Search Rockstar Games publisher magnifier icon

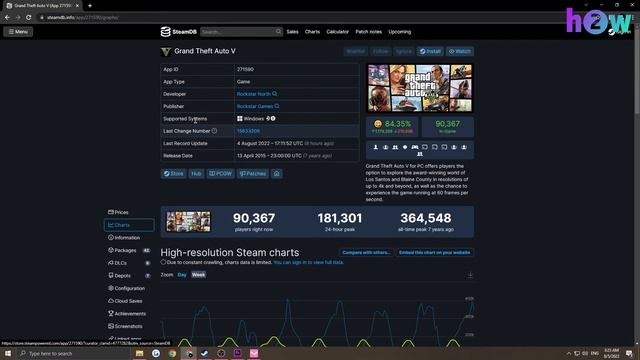click(277, 106)
